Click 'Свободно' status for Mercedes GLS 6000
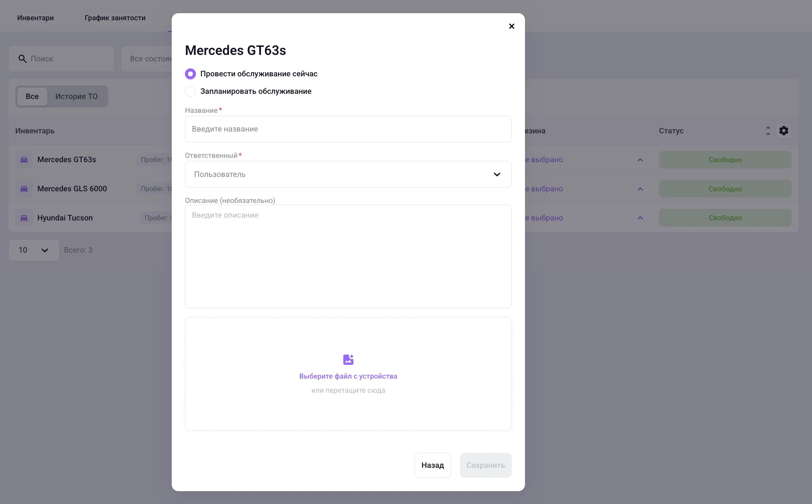812x504 pixels. (x=725, y=189)
